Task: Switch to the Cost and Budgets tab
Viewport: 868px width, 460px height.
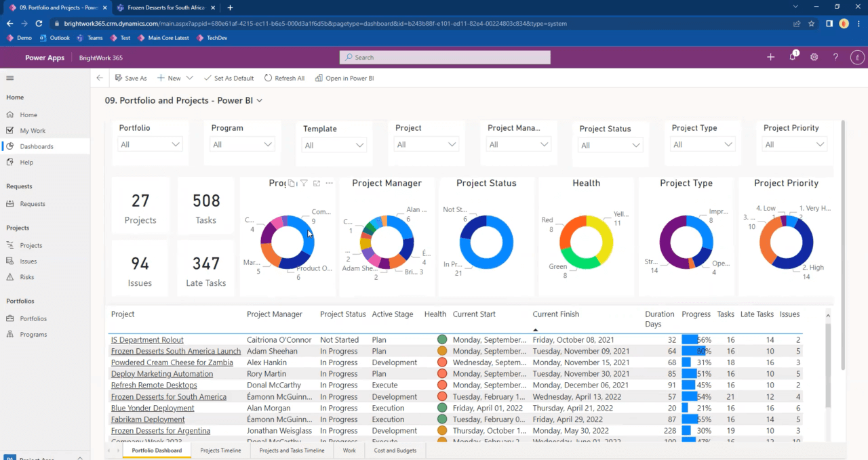Action: 395,450
